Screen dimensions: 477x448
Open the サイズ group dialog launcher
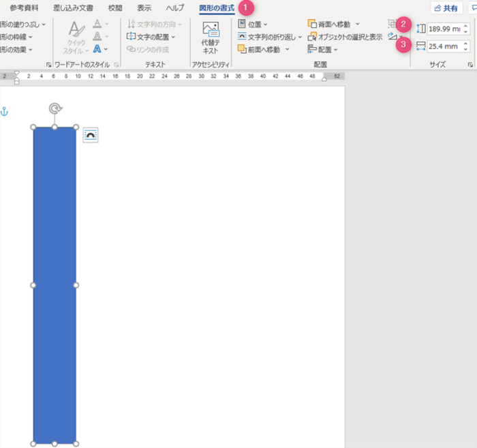(470, 64)
